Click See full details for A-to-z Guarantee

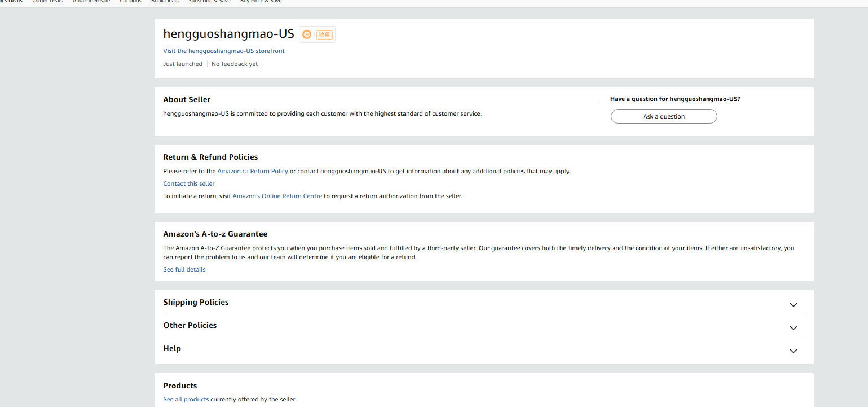point(184,269)
